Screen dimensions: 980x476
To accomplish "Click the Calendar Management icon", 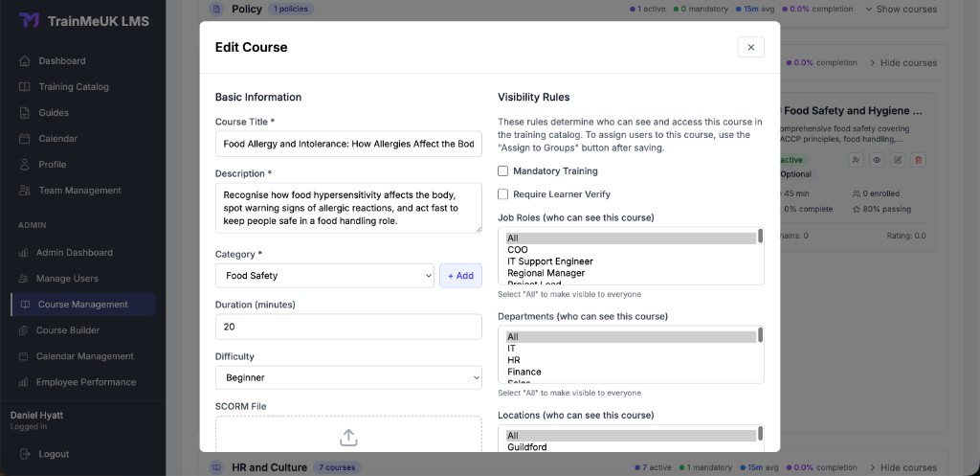I will coord(24,356).
